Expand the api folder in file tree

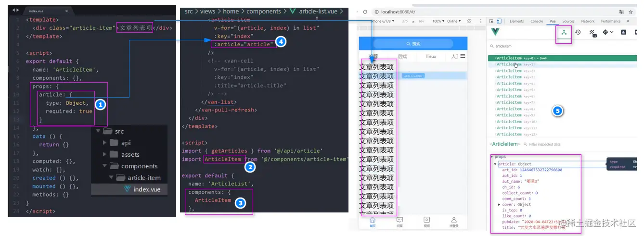click(x=105, y=143)
